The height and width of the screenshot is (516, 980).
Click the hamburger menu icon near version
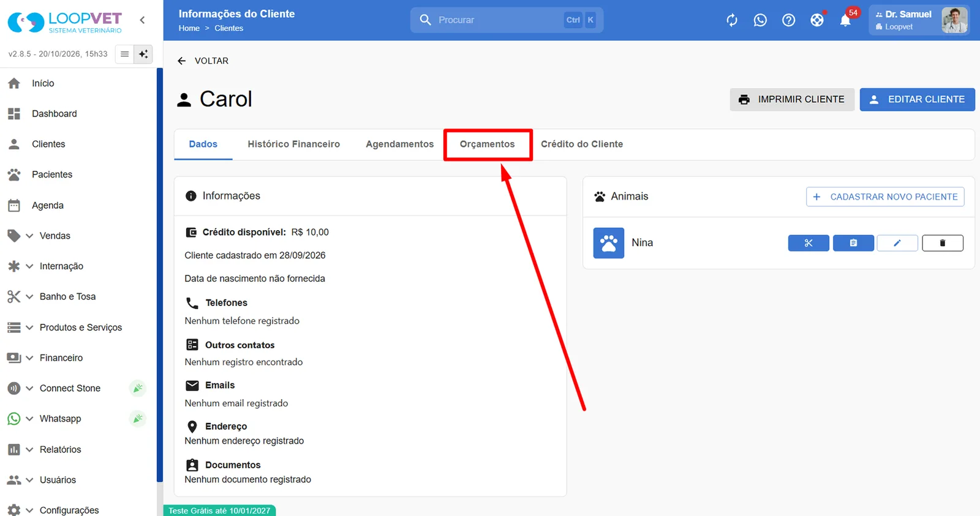pos(124,54)
